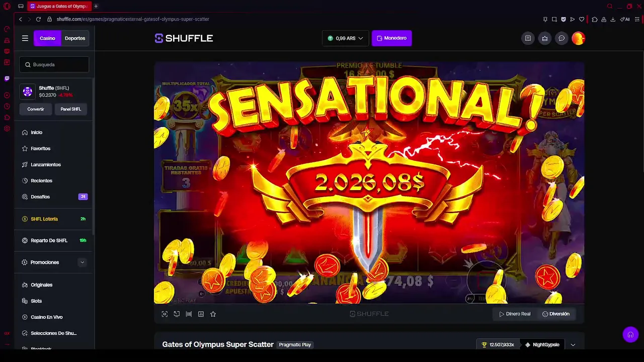Switch to Dinero Real mode
This screenshot has height=362, width=644.
tap(515, 314)
